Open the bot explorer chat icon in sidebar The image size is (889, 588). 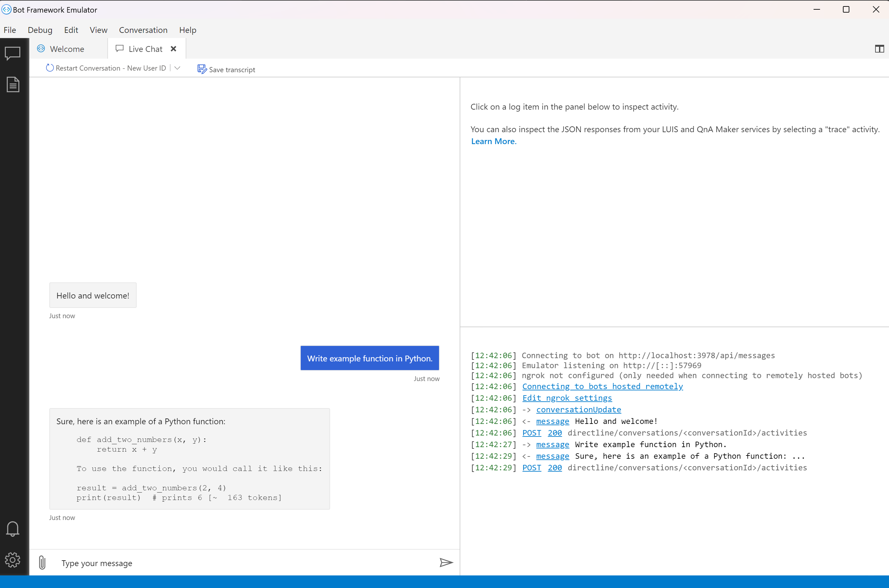(12, 53)
